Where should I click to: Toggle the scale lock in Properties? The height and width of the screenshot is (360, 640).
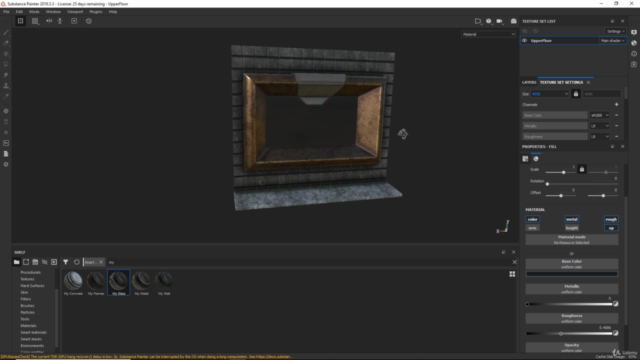[582, 169]
